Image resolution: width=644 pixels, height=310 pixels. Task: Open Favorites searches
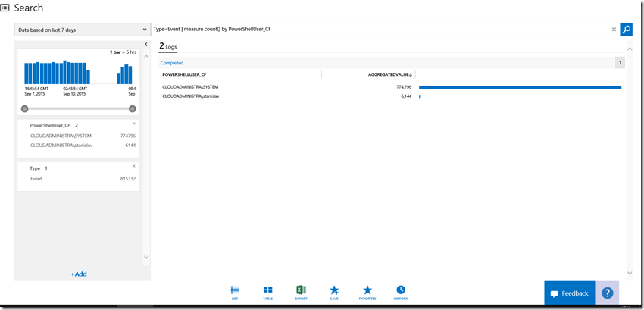click(x=367, y=293)
